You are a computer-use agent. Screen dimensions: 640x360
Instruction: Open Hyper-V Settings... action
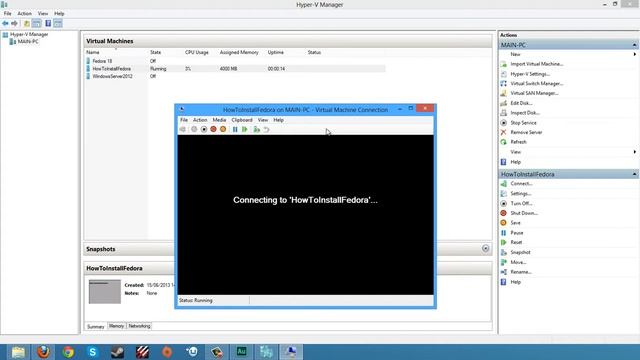point(530,74)
